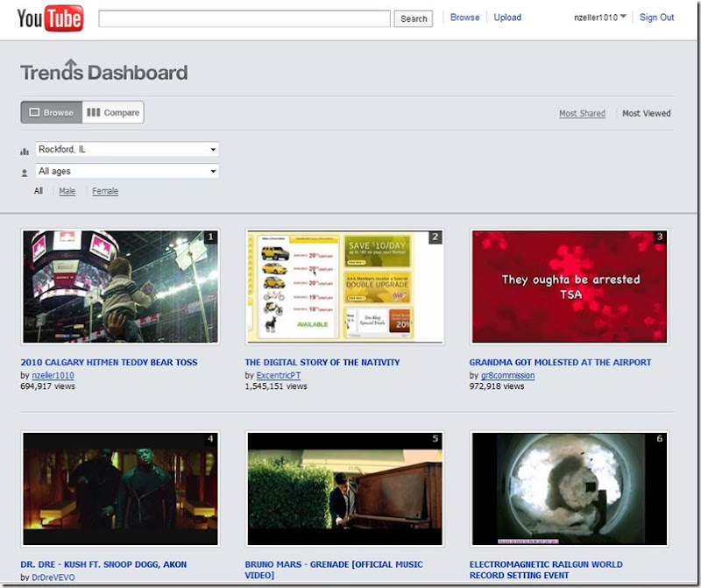Visit uploader nzeller1010 channel link

[x=53, y=376]
